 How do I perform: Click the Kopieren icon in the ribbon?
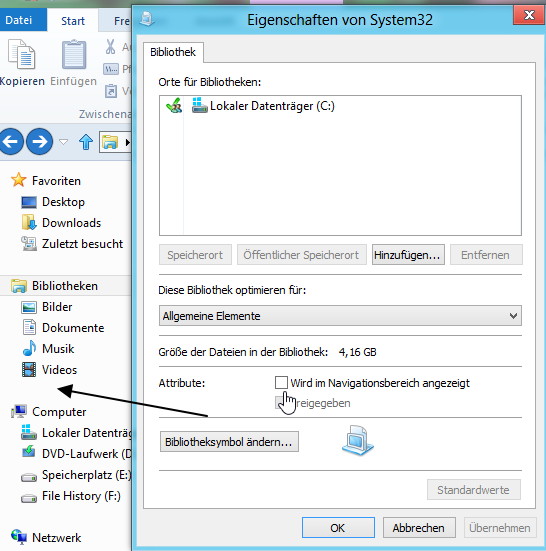point(22,54)
